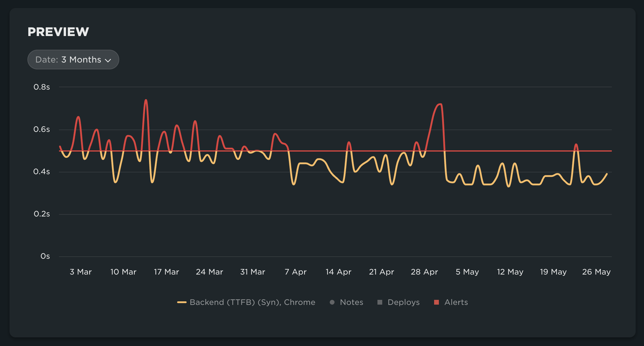Open the Date: 3 Months dropdown
The width and height of the screenshot is (644, 346).
pos(73,60)
